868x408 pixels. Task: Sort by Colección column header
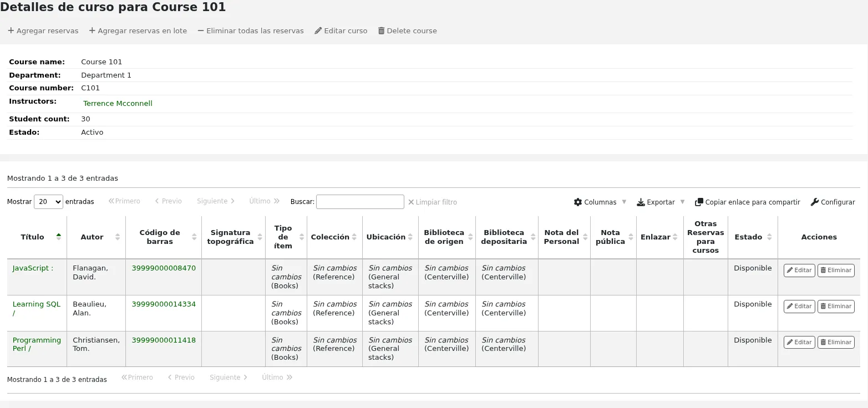pos(334,237)
